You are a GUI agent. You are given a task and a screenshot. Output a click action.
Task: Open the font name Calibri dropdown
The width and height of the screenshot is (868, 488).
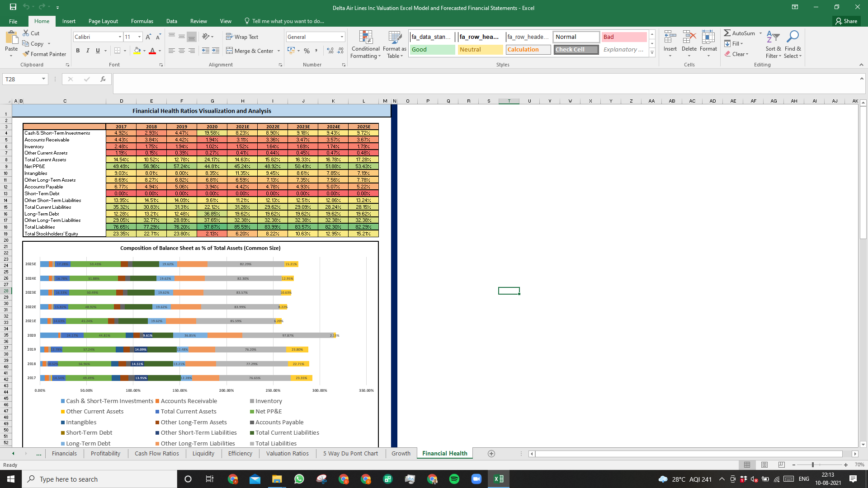120,37
